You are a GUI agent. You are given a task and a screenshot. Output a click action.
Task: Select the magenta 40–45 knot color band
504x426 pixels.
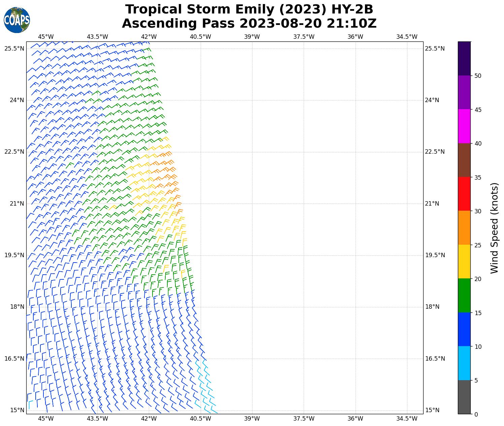(x=464, y=126)
